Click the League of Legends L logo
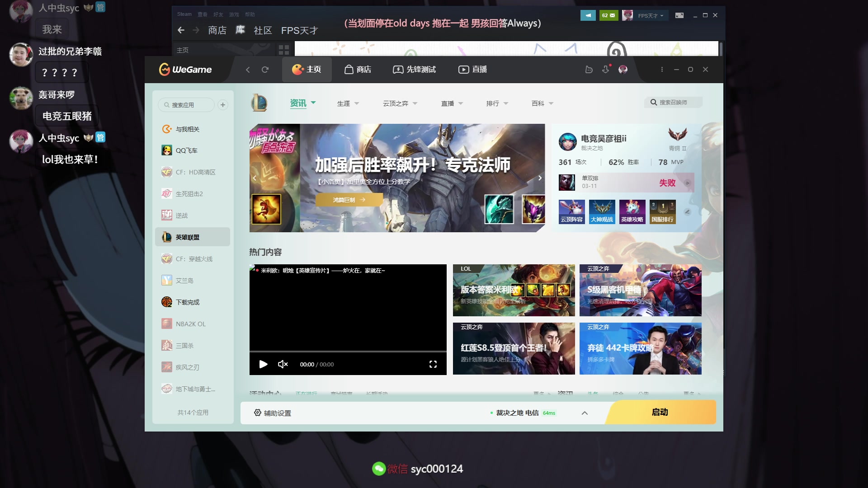Screen dimensions: 868x488 click(259, 103)
